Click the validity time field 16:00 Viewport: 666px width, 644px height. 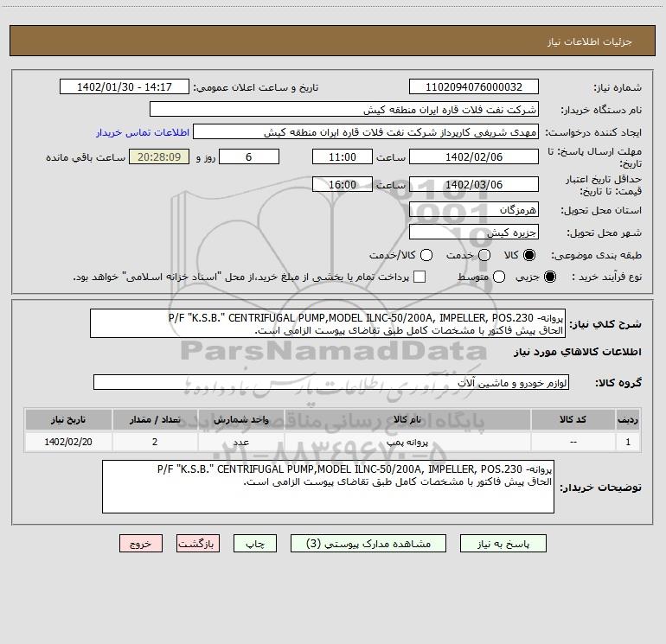343,185
